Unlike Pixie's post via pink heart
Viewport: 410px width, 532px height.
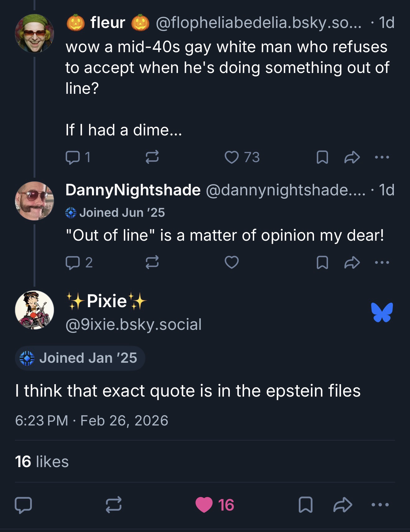[204, 505]
